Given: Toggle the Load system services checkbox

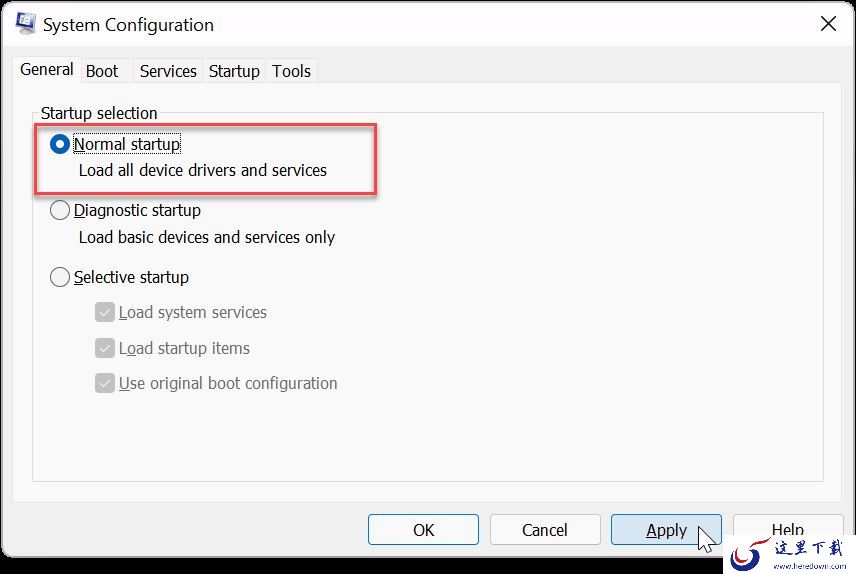Looking at the screenshot, I should click(x=104, y=312).
